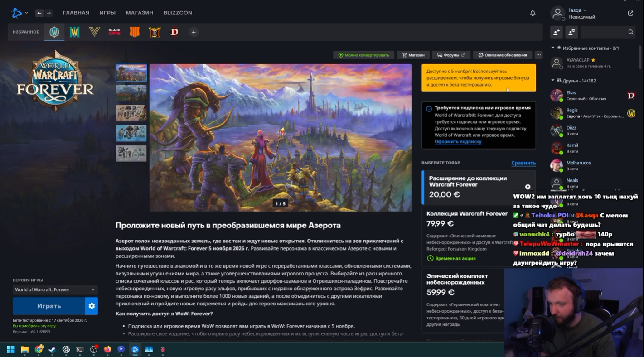Open the ИГРЫ tab
The width and height of the screenshot is (644, 357).
[107, 13]
